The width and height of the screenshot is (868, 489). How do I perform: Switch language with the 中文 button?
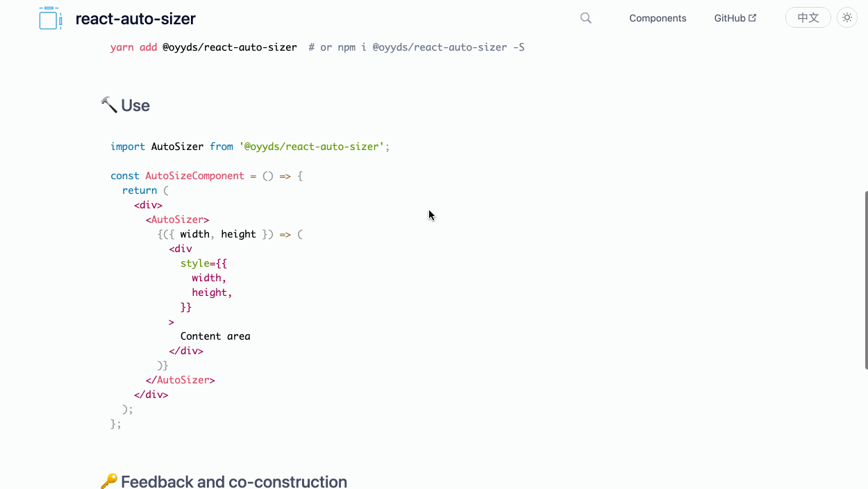[808, 18]
